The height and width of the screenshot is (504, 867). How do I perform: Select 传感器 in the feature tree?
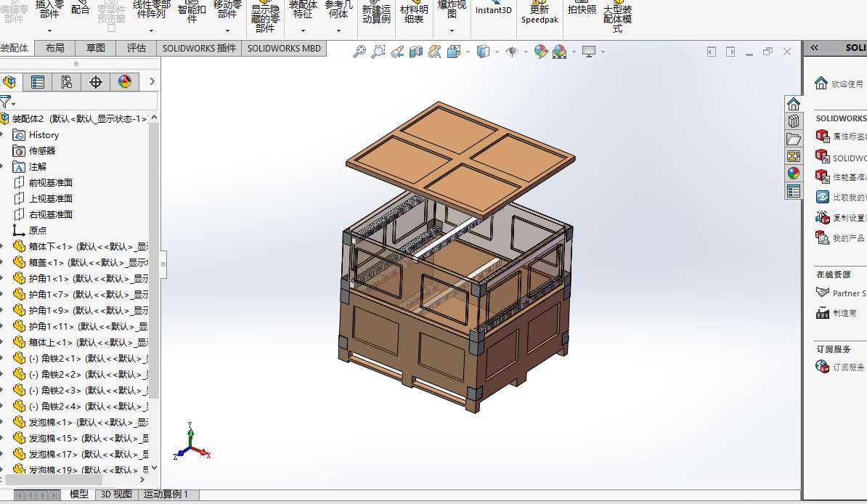point(42,150)
